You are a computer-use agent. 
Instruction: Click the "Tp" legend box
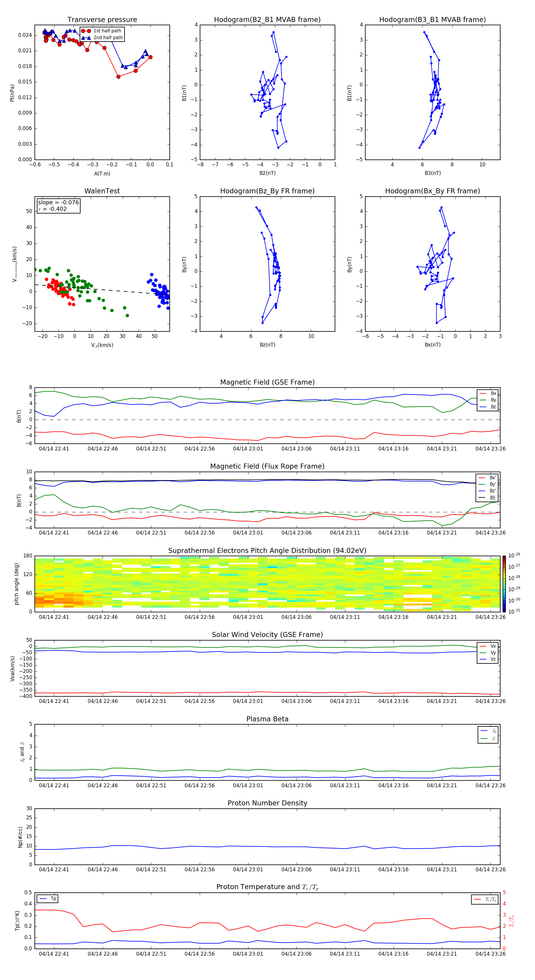click(47, 899)
